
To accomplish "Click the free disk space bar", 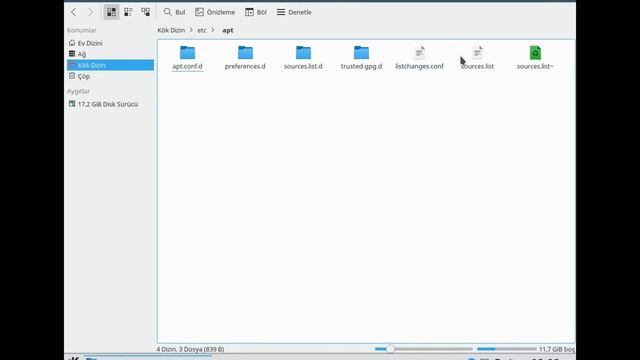I will (x=507, y=349).
